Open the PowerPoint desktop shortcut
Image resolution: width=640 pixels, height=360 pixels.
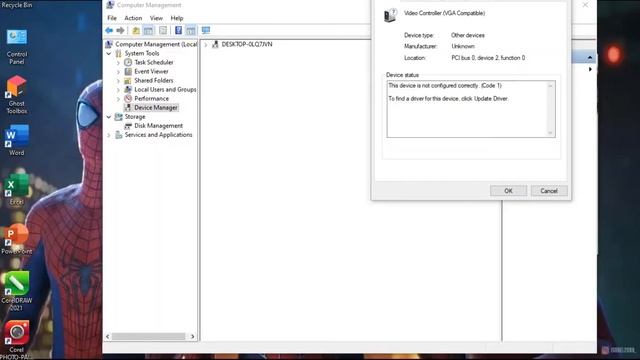tap(17, 239)
